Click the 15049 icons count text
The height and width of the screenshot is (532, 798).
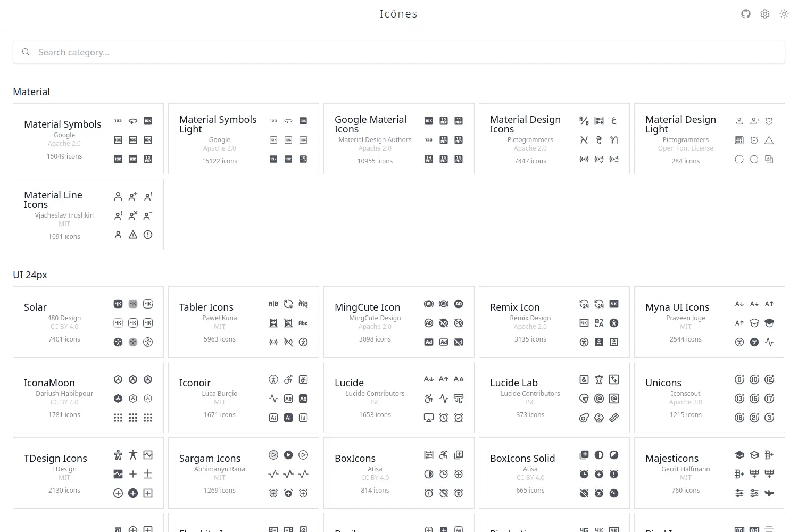pos(64,156)
